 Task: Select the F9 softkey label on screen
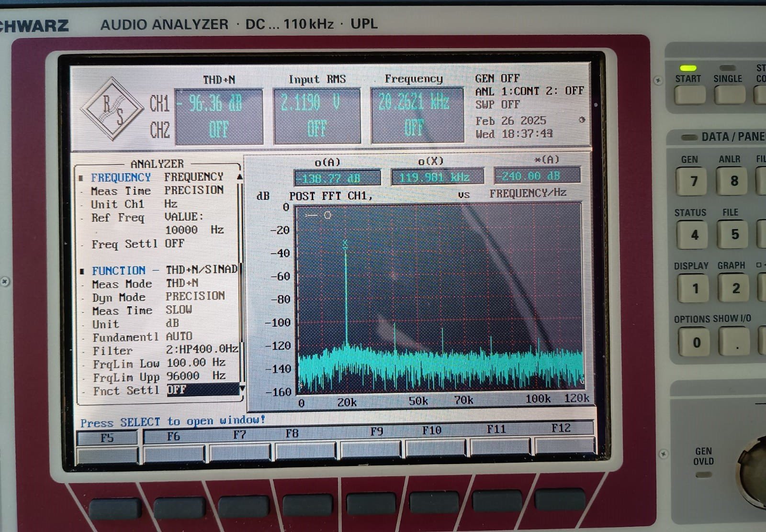point(377,432)
